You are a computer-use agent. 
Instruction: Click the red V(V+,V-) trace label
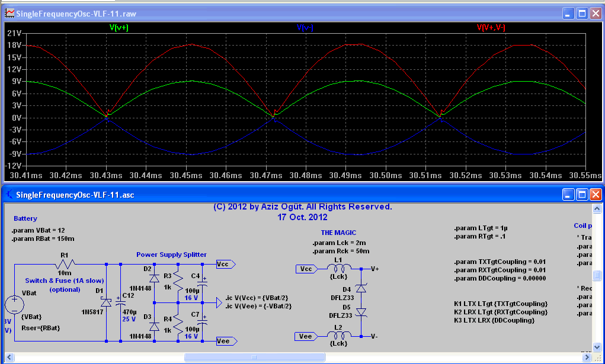[491, 27]
